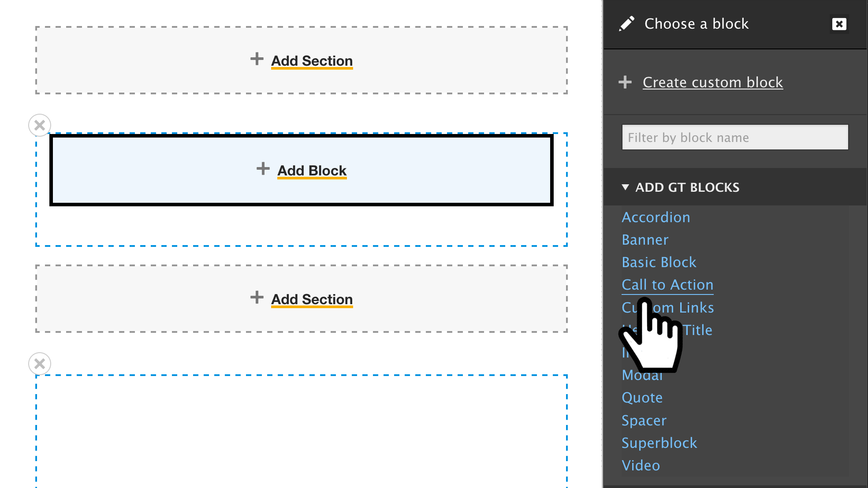Pick the Basic Block option
Viewport: 868px width, 488px height.
659,262
